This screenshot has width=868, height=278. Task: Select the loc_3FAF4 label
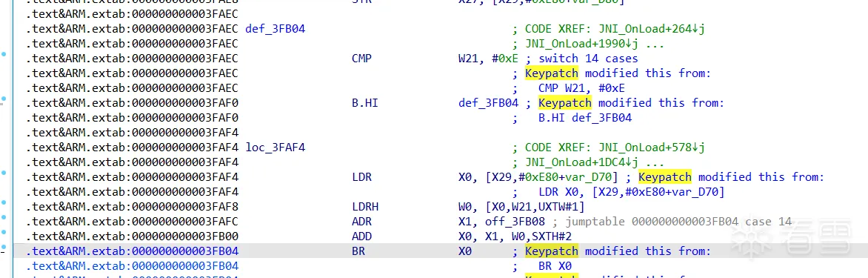[x=275, y=148]
